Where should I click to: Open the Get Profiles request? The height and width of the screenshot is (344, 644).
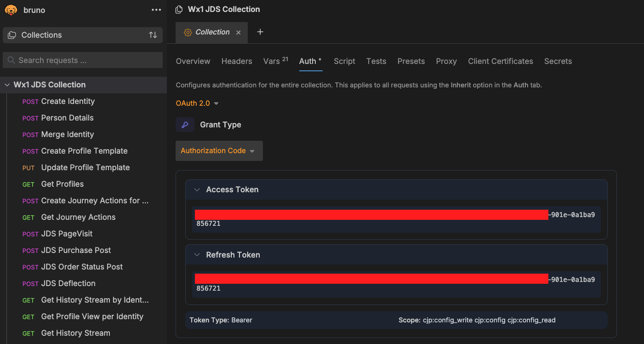click(x=83, y=184)
